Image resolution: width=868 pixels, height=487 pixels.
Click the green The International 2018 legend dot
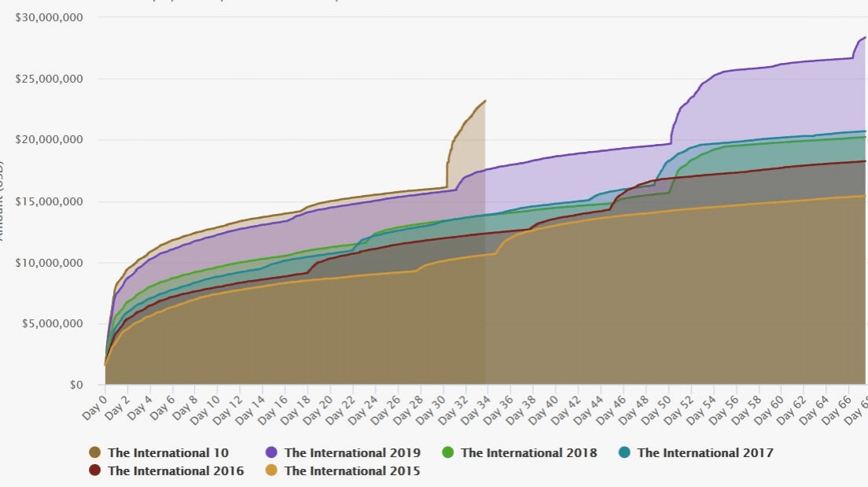pos(447,453)
